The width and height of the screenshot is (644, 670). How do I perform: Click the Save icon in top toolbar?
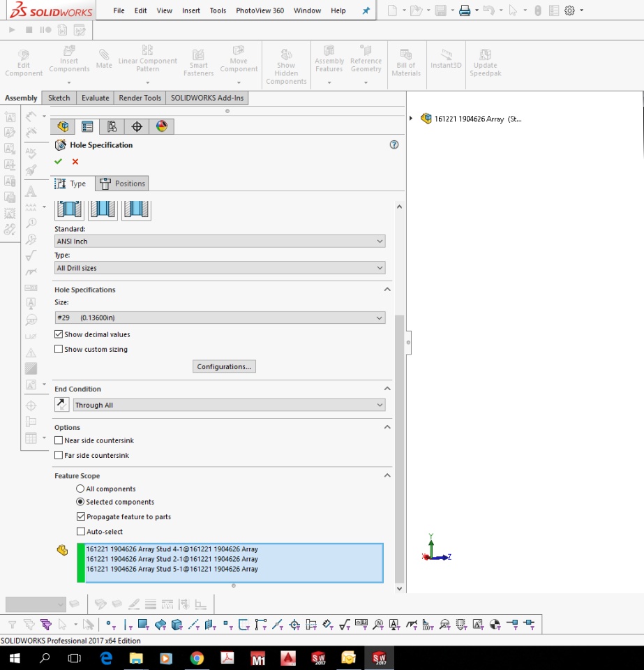click(x=440, y=10)
